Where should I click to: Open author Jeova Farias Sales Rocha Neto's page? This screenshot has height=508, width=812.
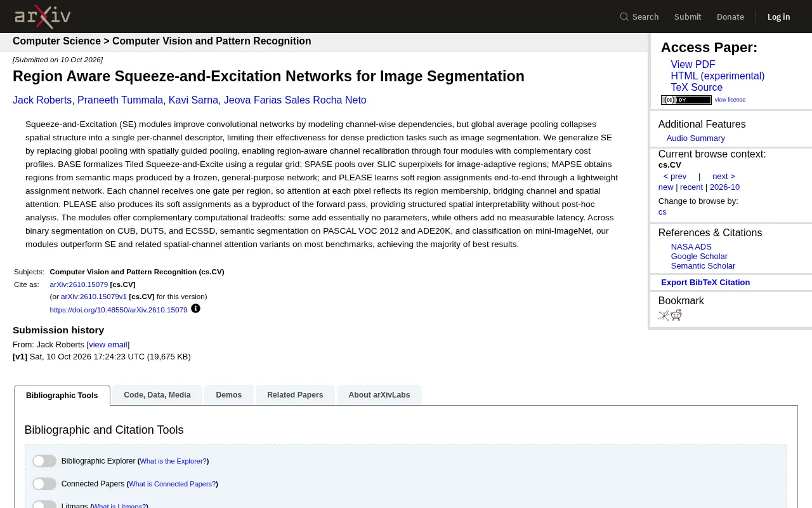[295, 100]
